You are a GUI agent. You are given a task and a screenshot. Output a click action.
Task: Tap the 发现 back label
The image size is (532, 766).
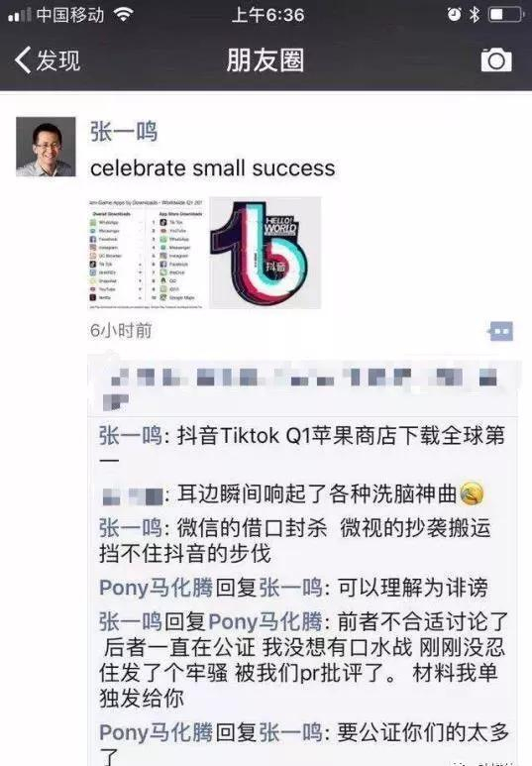(57, 60)
